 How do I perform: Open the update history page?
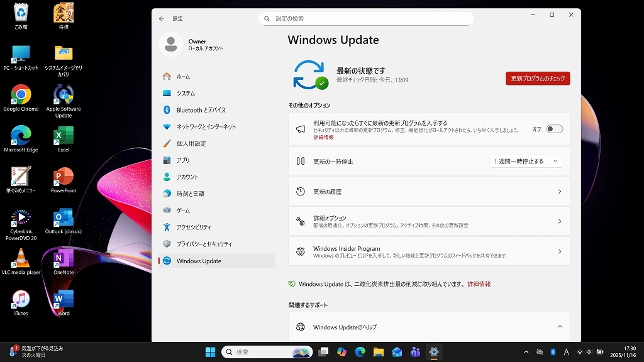coord(429,191)
